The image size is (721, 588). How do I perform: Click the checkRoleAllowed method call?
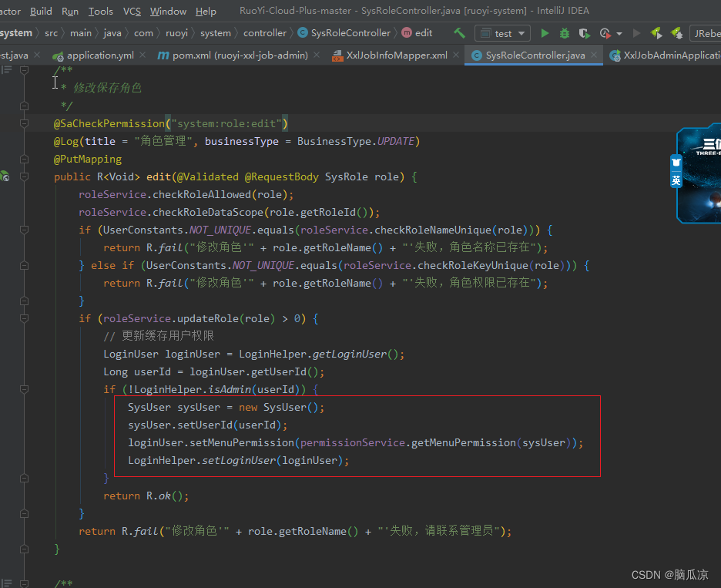coord(201,195)
